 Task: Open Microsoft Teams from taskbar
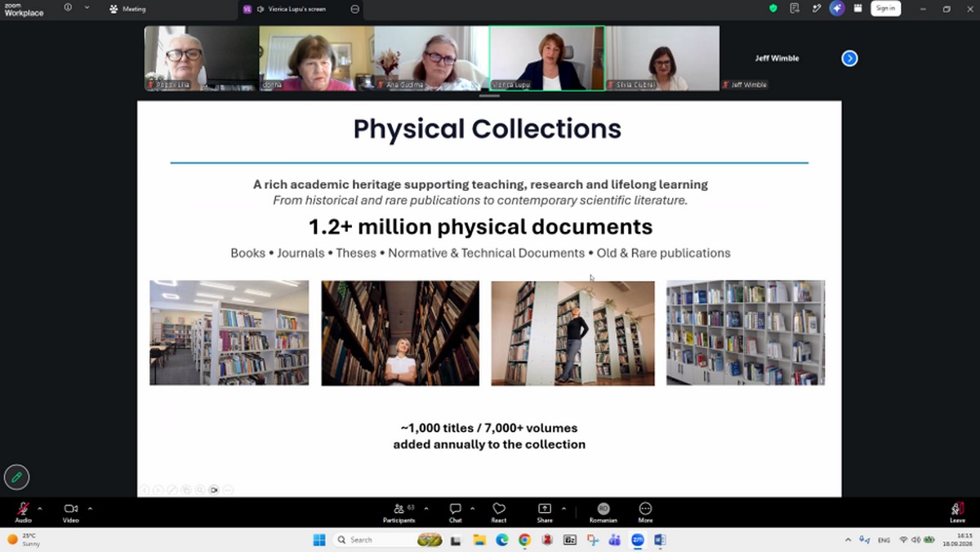click(x=615, y=540)
